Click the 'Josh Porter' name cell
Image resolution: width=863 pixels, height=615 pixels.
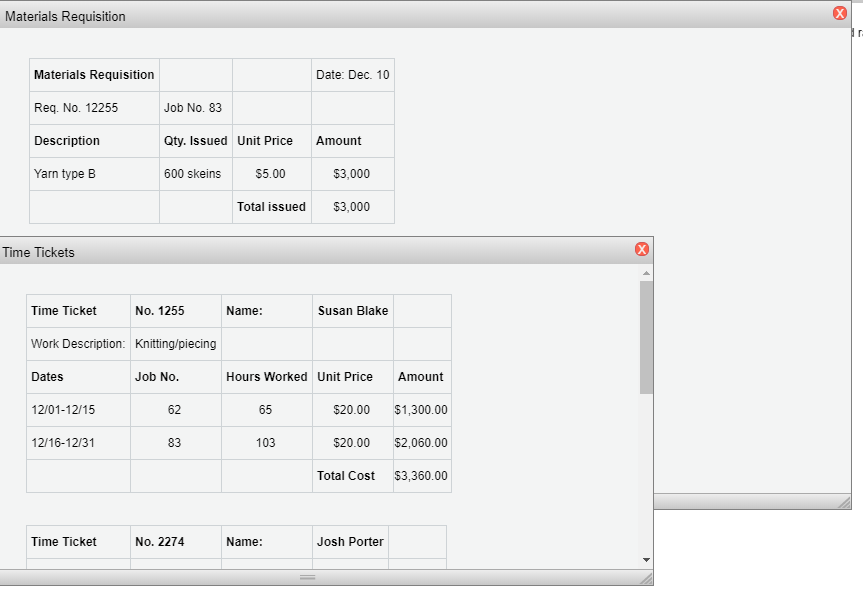tap(350, 542)
